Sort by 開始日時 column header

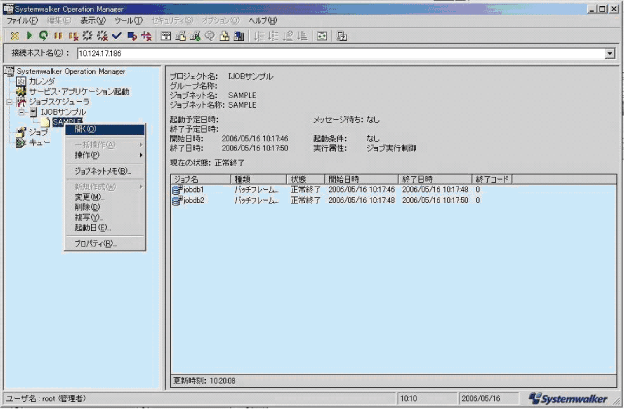(x=361, y=179)
